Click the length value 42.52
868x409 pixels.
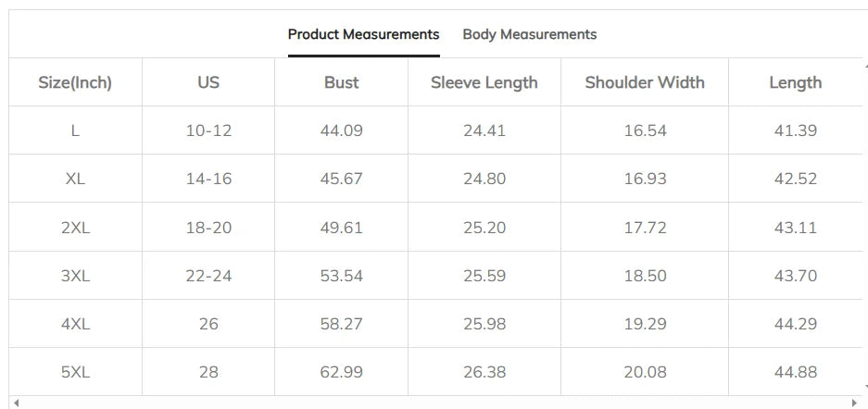(x=795, y=179)
